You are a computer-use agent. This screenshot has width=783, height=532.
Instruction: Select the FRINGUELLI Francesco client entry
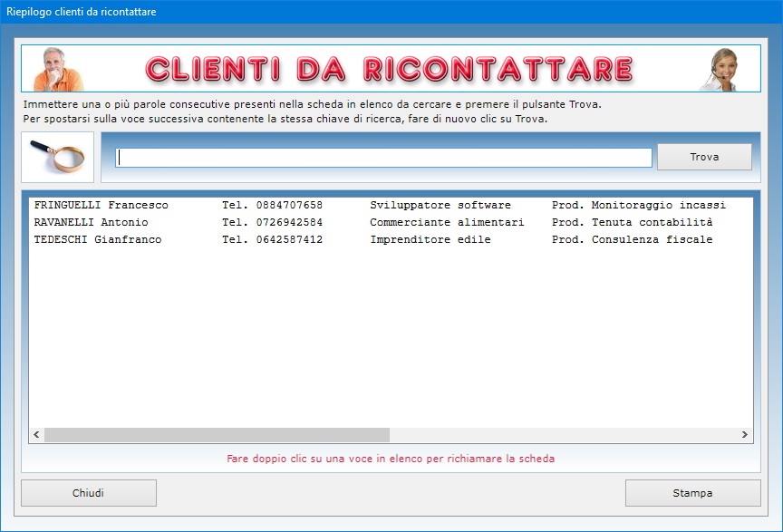click(391, 205)
